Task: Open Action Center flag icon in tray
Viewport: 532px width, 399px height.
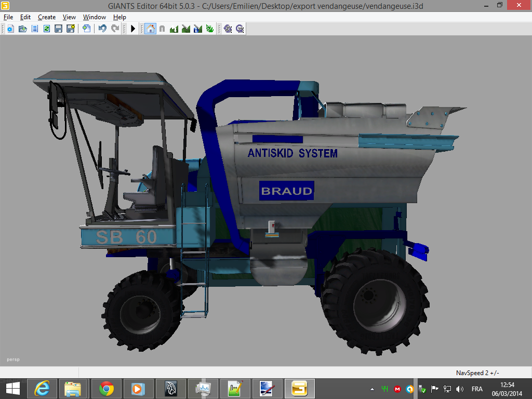Action: tap(435, 389)
